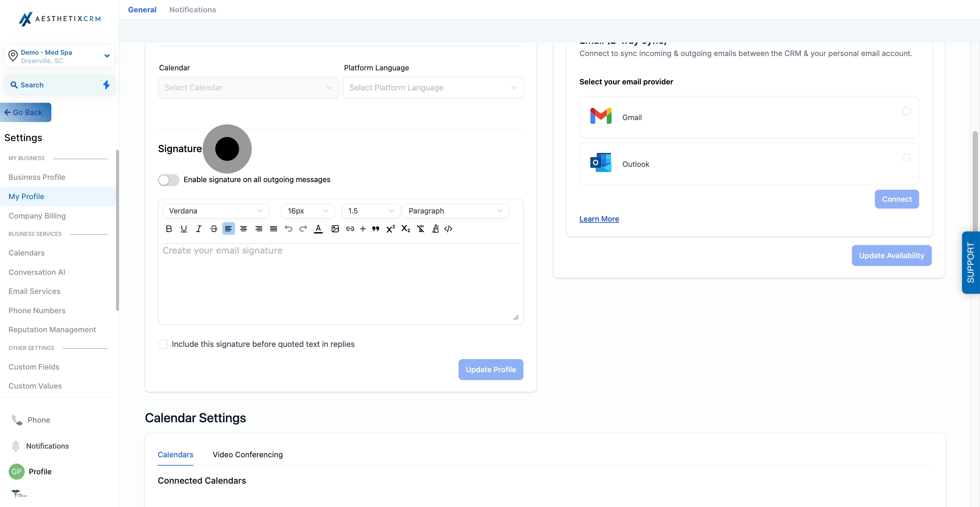Apply superscript formatting
The width and height of the screenshot is (980, 507).
pos(390,229)
